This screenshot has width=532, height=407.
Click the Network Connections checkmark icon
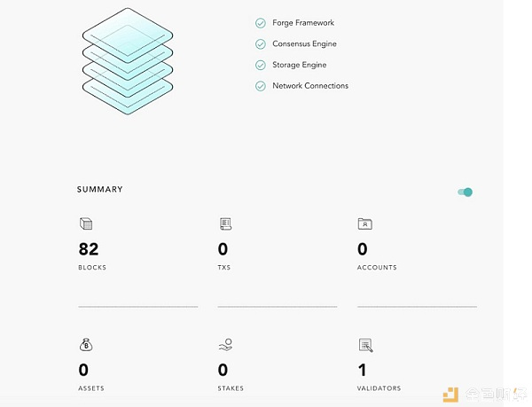(x=260, y=86)
